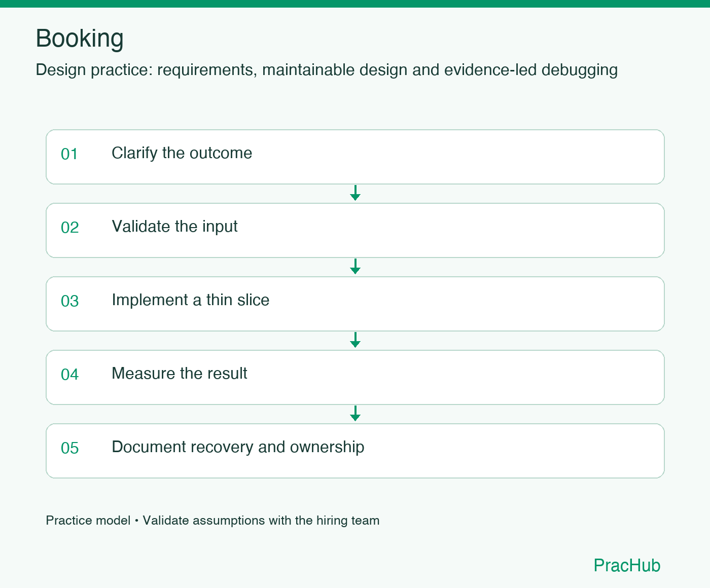Click Document recovery and ownership text
The height and width of the screenshot is (588, 710).
click(x=238, y=447)
